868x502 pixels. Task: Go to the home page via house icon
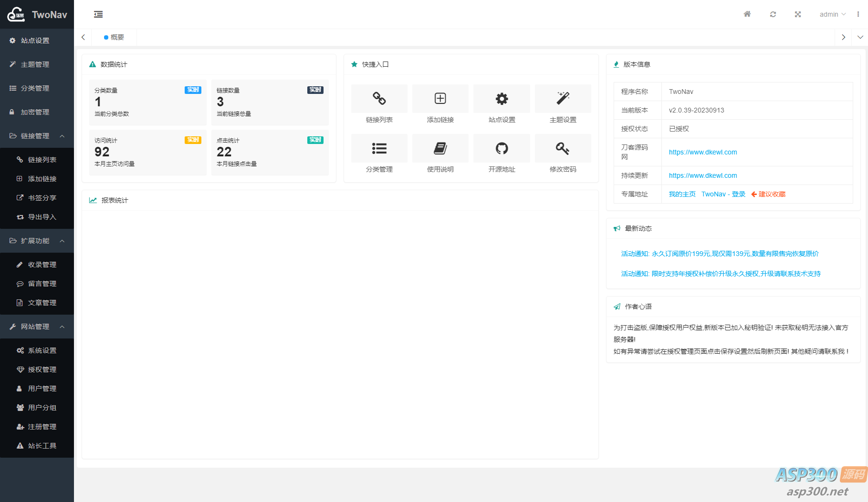pos(747,14)
